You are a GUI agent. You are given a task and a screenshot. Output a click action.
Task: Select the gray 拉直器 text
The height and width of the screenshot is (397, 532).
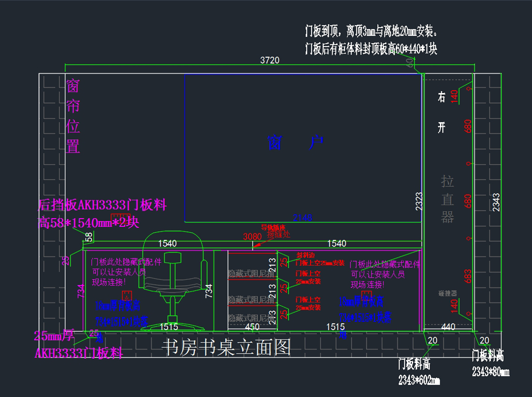tap(447, 199)
